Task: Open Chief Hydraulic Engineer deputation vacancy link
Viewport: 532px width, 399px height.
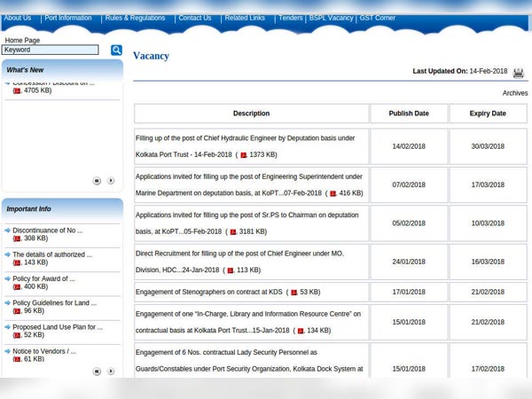Action: [x=245, y=146]
